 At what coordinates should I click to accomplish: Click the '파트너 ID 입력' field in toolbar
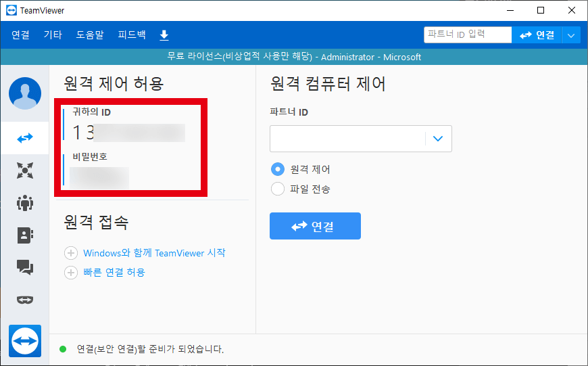pyautogui.click(x=468, y=35)
